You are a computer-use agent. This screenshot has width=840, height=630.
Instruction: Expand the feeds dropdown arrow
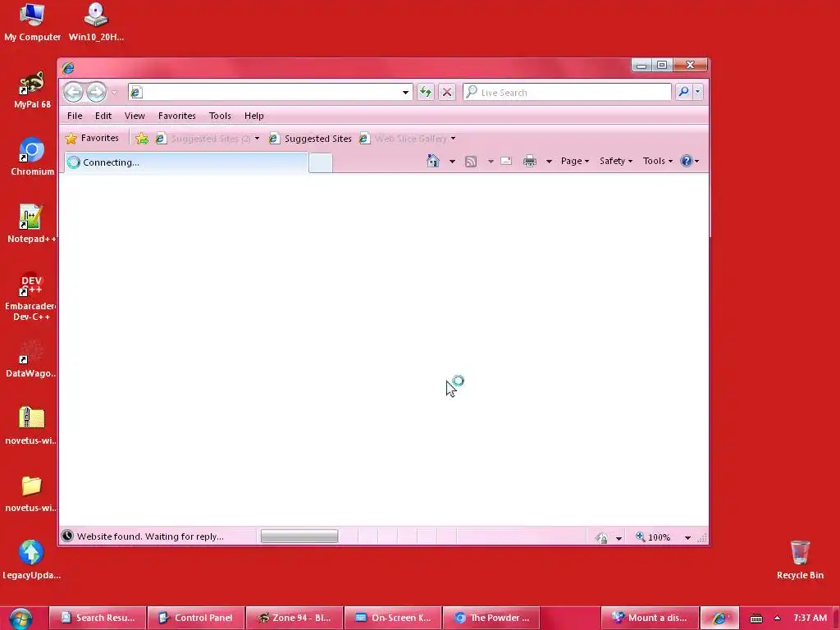[491, 162]
